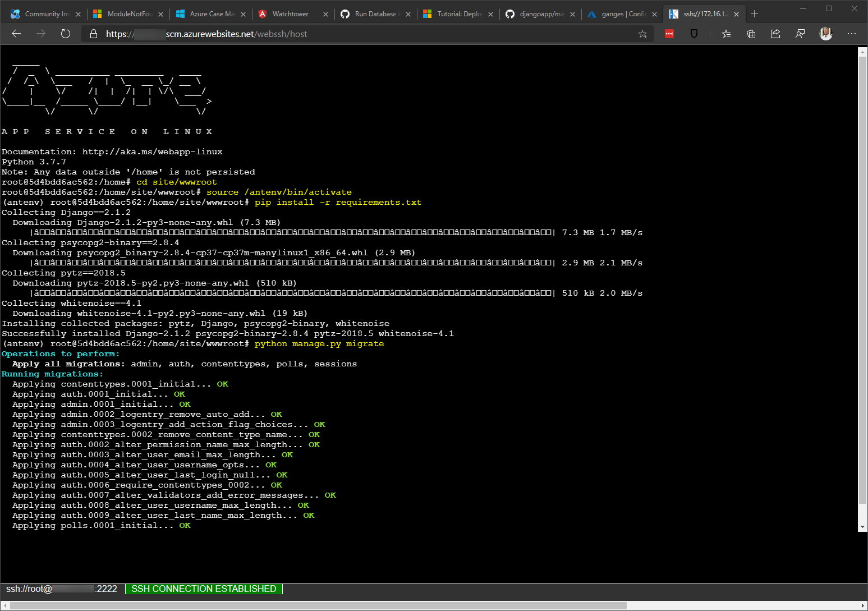Click 'Applying contenttypes.0001_initial' line

pos(120,384)
